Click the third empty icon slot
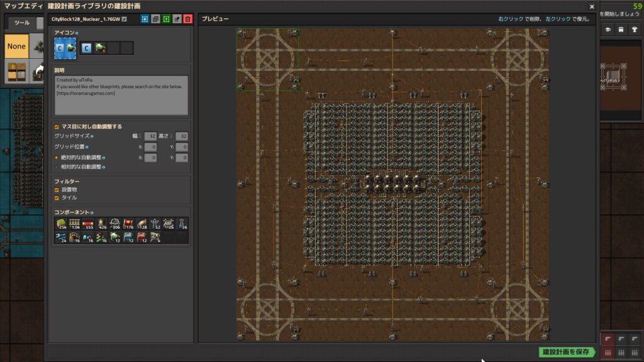The height and width of the screenshot is (362, 644). click(x=113, y=48)
